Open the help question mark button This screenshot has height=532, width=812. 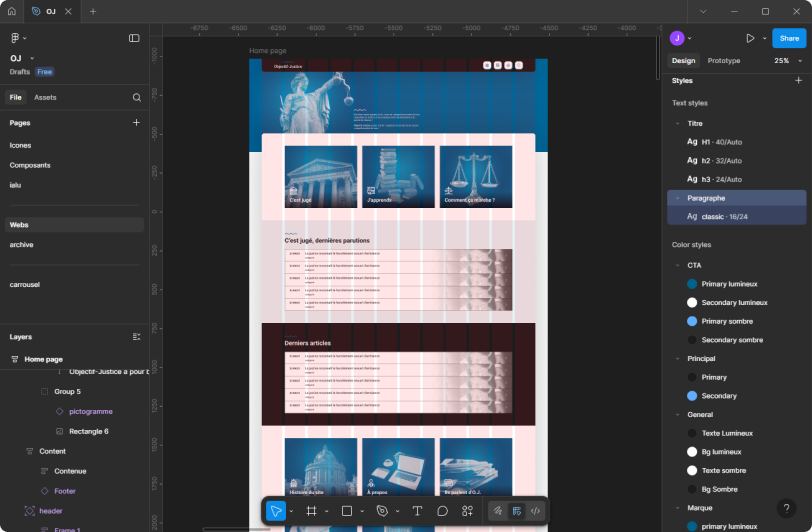(x=786, y=508)
